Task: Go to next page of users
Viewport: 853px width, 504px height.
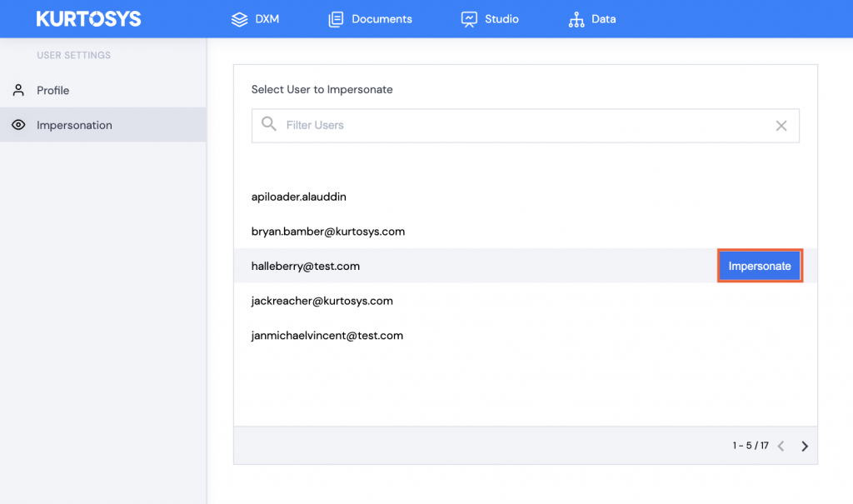Action: [805, 447]
